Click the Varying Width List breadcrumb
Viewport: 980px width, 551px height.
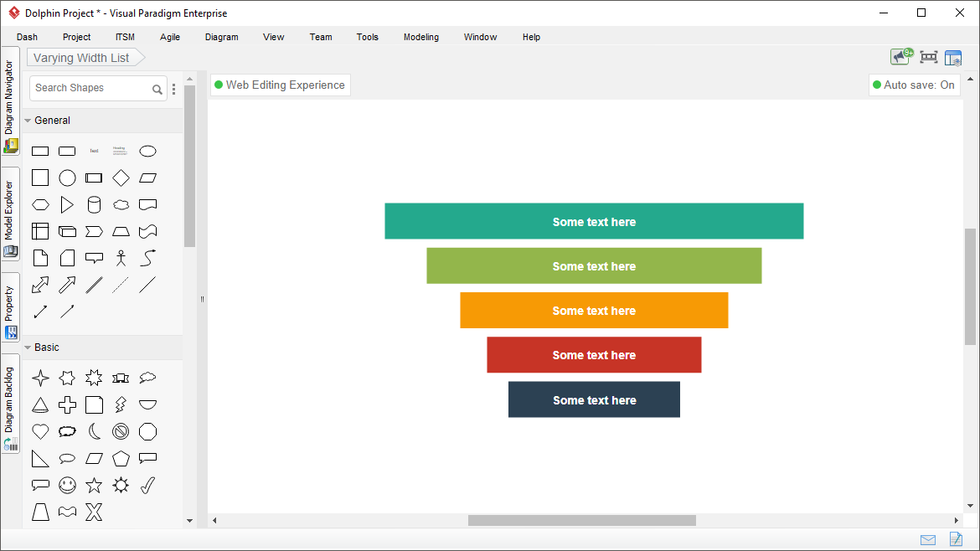85,58
